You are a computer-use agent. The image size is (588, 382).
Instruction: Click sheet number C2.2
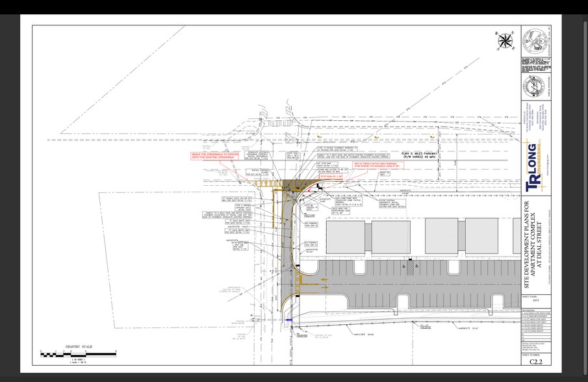tap(535, 365)
